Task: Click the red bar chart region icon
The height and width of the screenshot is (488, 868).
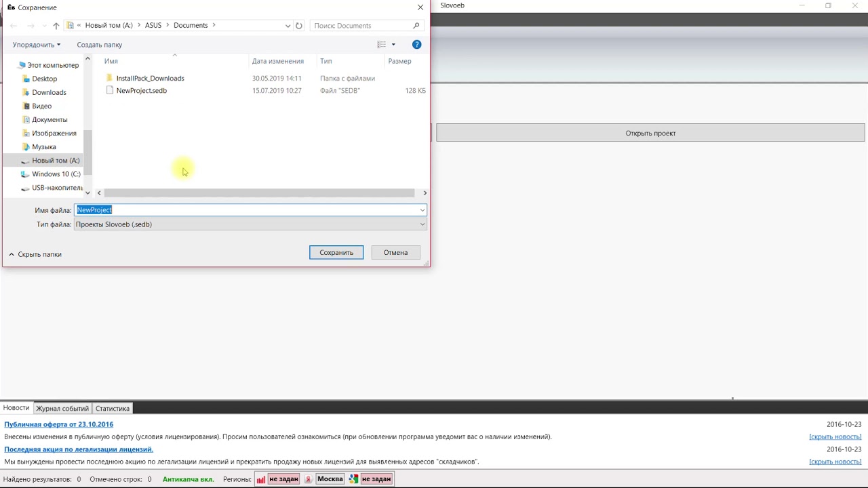Action: click(261, 479)
